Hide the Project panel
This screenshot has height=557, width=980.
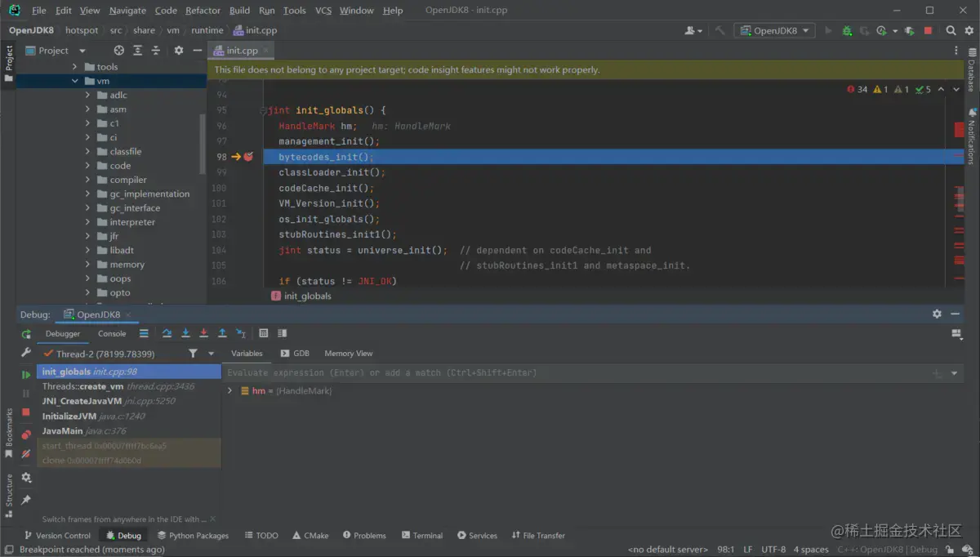tap(197, 51)
